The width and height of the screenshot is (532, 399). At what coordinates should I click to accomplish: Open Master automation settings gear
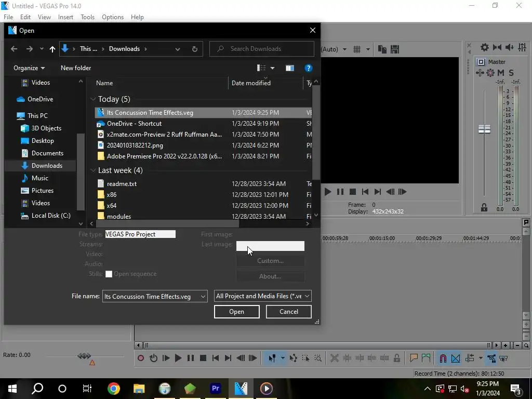[490, 73]
